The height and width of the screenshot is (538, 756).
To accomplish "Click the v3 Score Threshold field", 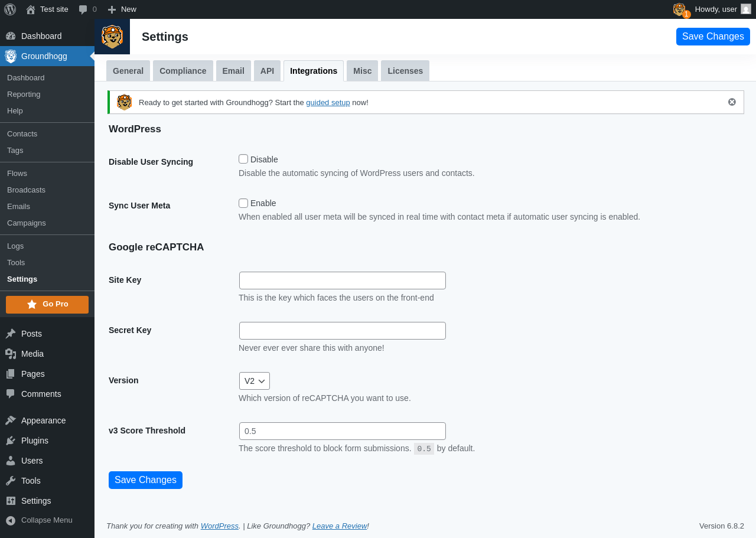I will pos(343,431).
